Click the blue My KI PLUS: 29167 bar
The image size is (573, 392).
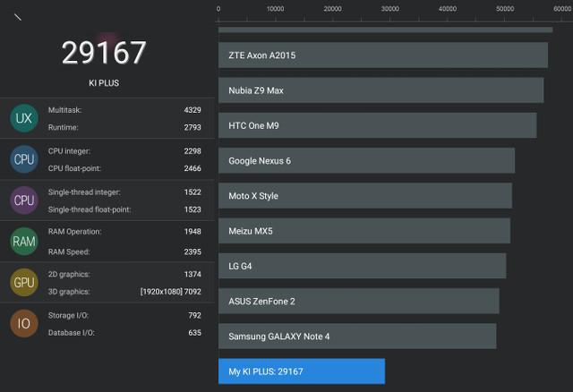tap(302, 371)
